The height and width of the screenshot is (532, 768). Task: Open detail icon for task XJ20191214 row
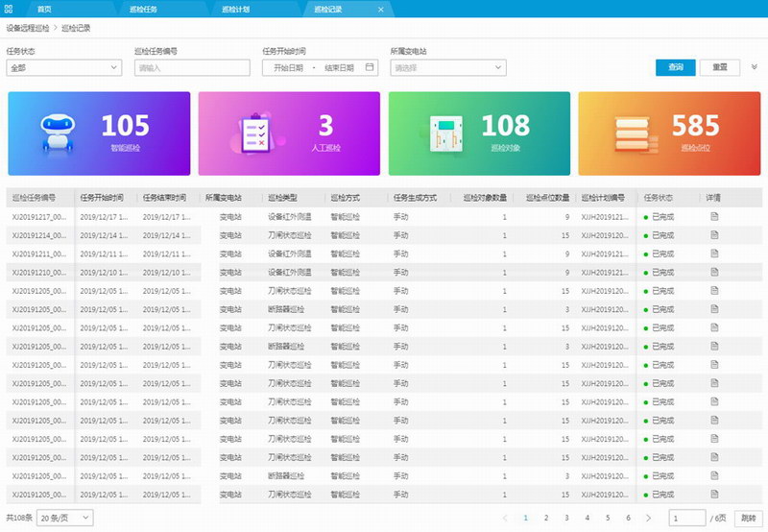click(713, 235)
